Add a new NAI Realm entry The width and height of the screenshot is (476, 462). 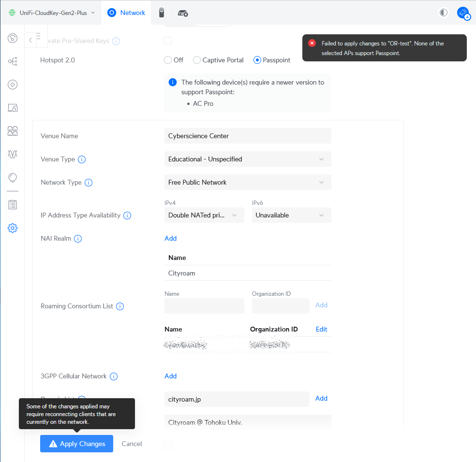pos(170,238)
